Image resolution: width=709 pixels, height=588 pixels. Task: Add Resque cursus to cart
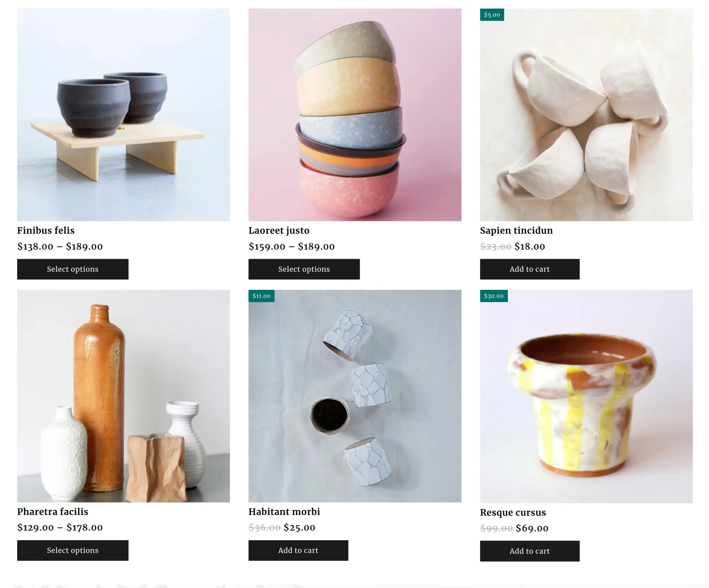pos(530,551)
